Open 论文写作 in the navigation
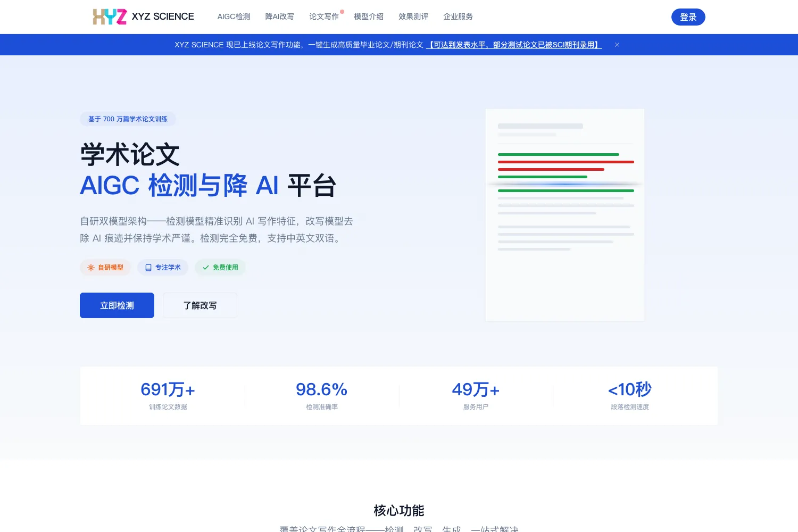 coord(324,16)
